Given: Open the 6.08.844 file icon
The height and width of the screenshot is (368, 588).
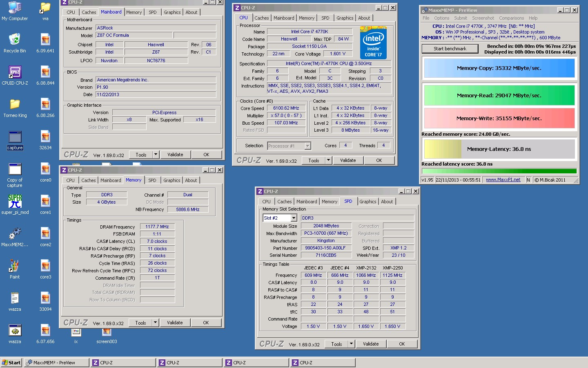Looking at the screenshot, I should [45, 75].
